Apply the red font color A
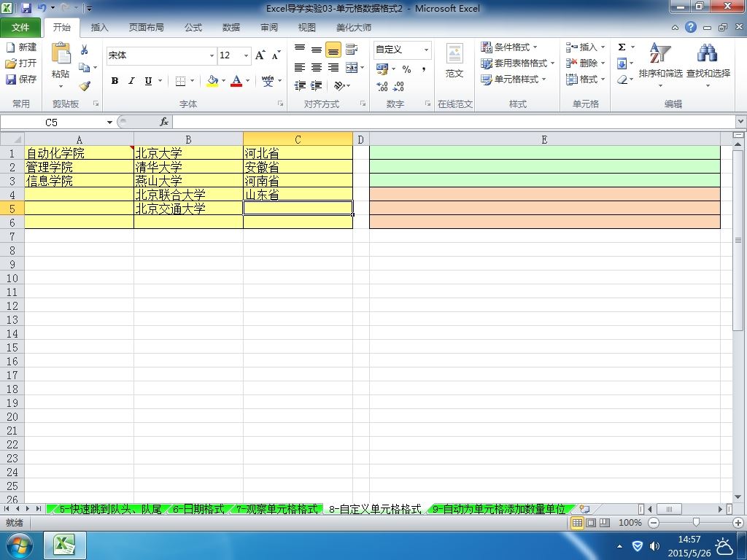The width and height of the screenshot is (747, 560). (x=236, y=81)
